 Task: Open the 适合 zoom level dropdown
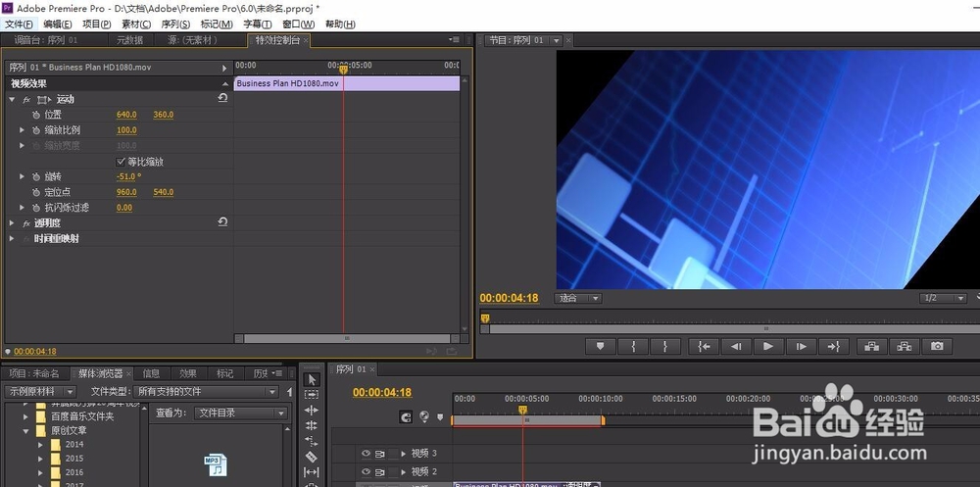tap(578, 298)
